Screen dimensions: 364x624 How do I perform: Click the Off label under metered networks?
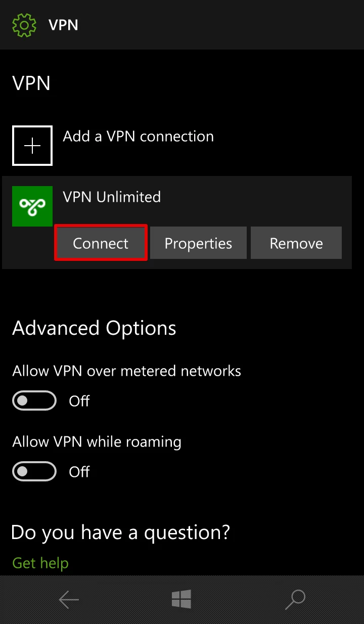click(x=79, y=402)
